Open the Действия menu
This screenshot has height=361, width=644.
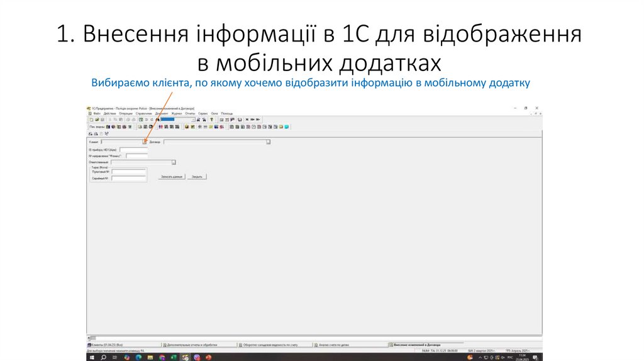[109, 113]
